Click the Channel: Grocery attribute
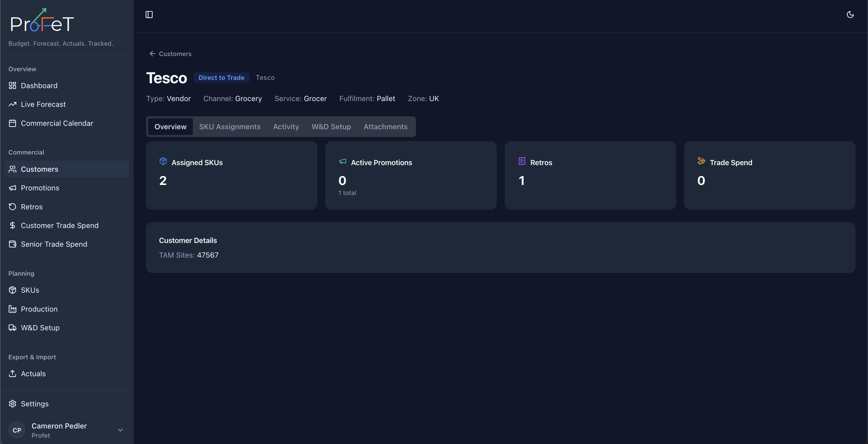 232,99
